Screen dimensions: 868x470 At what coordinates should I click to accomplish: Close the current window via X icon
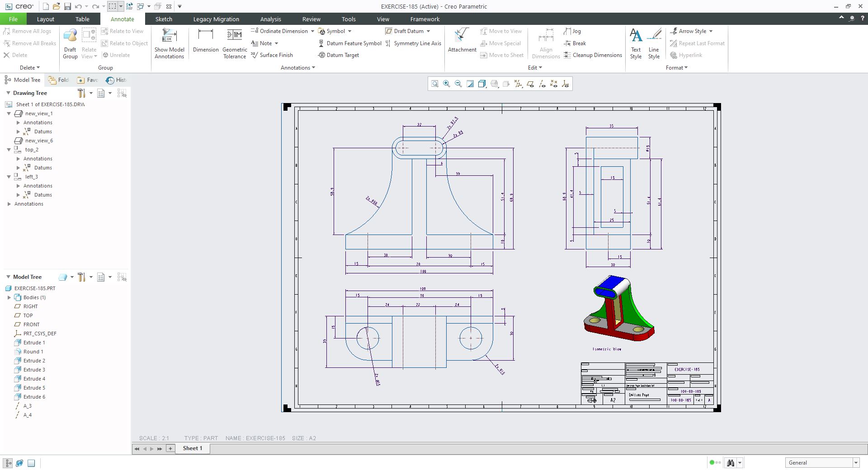tap(169, 6)
